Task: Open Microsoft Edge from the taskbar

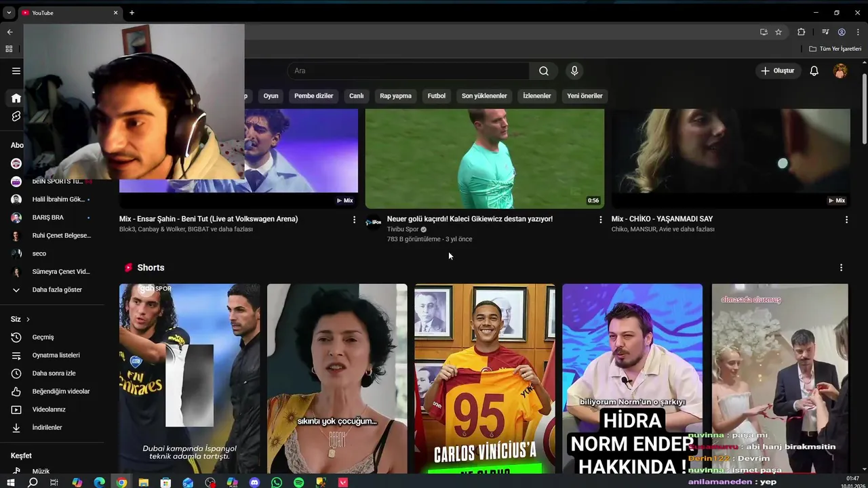Action: (x=100, y=483)
